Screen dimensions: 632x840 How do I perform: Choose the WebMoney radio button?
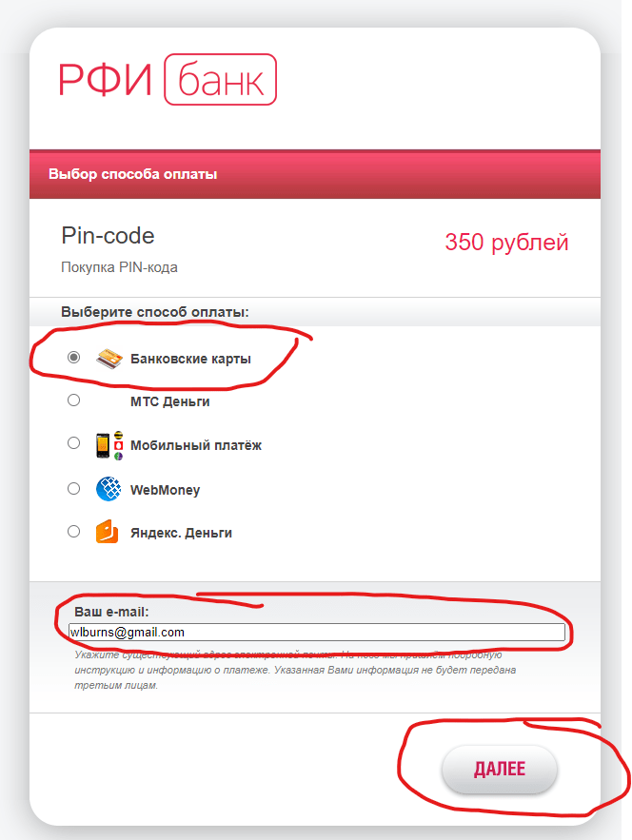pos(74,489)
